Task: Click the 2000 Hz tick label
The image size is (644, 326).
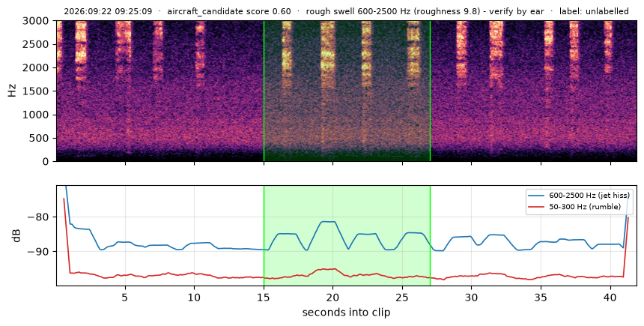Action: pyautogui.click(x=34, y=67)
